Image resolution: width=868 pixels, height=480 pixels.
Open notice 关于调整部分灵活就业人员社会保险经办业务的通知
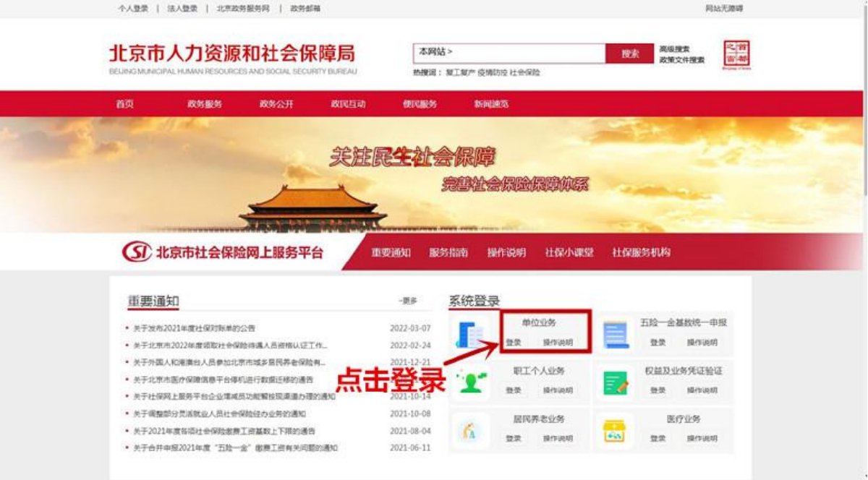(x=219, y=414)
